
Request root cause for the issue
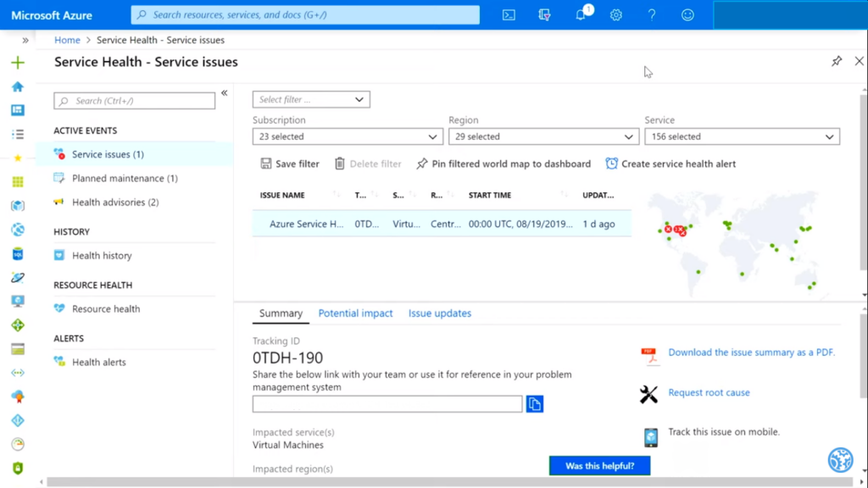click(709, 392)
